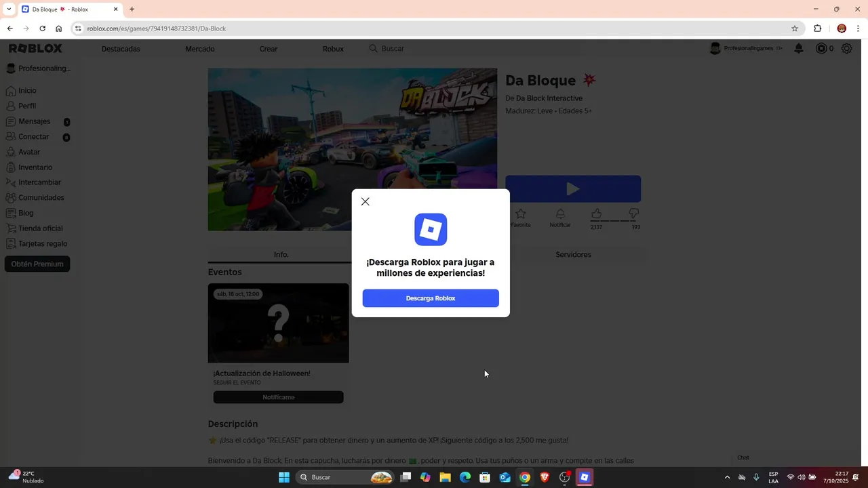Click the address bar URL
Viewport: 868px width, 488px height.
tap(157, 28)
